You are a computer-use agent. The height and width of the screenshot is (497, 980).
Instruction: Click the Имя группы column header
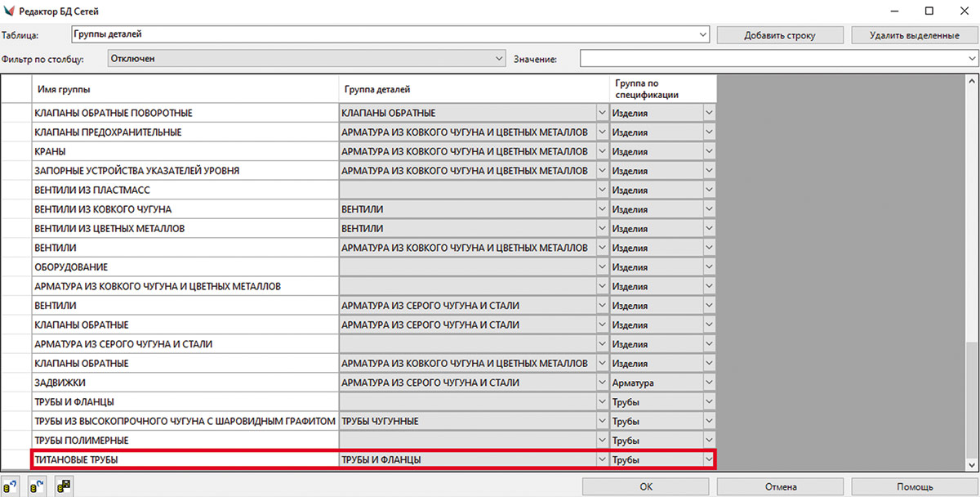(185, 88)
